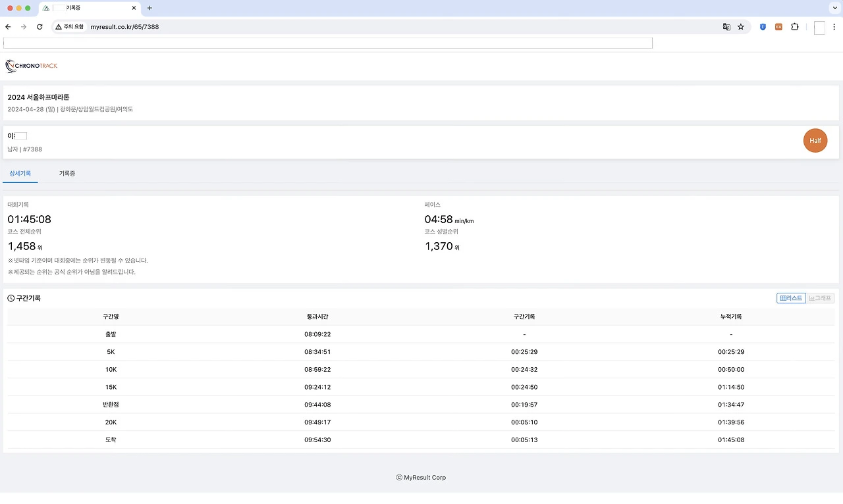Open the Google Translate icon
The height and width of the screenshot is (504, 843).
(726, 27)
